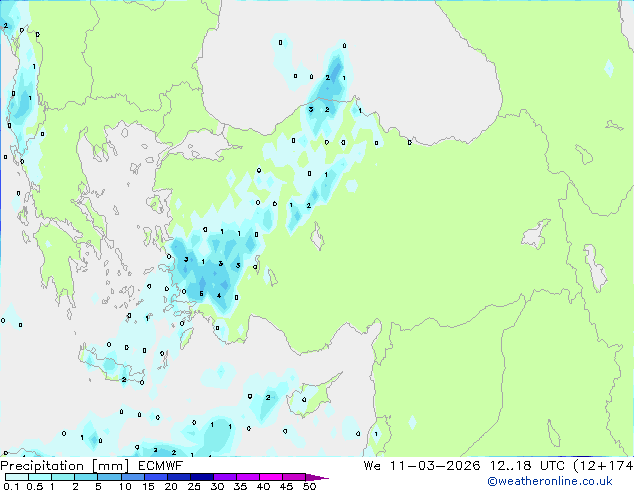Screen dimensions: 634x490
Task: Click the '10' legend label
Action: coord(125,486)
